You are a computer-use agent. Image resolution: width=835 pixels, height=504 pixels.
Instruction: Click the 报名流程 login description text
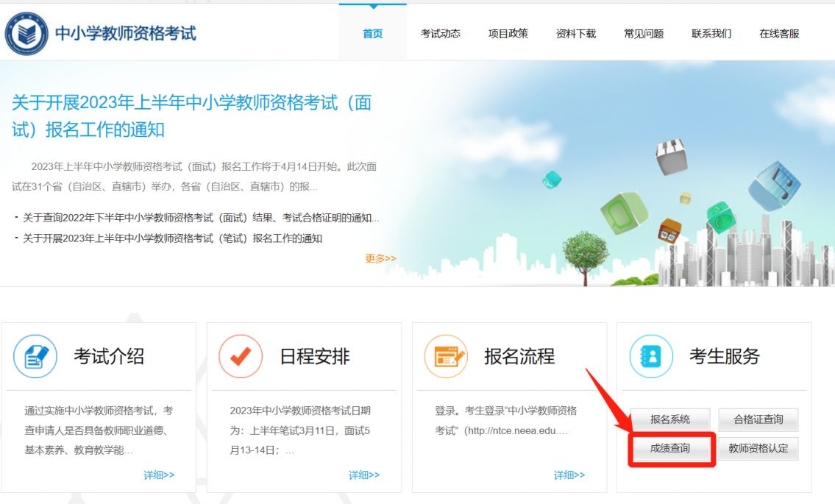[x=506, y=420]
